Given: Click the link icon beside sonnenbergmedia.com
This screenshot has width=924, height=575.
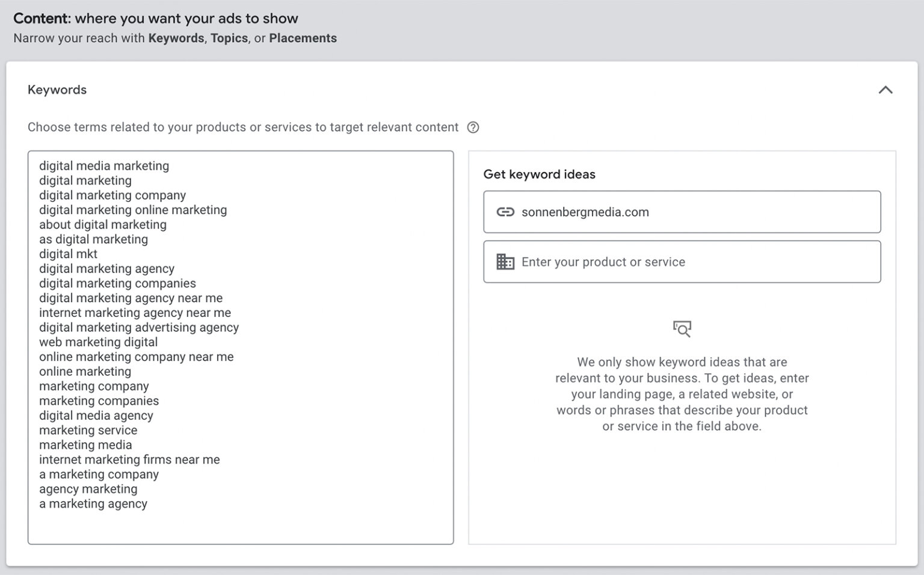Looking at the screenshot, I should [505, 212].
